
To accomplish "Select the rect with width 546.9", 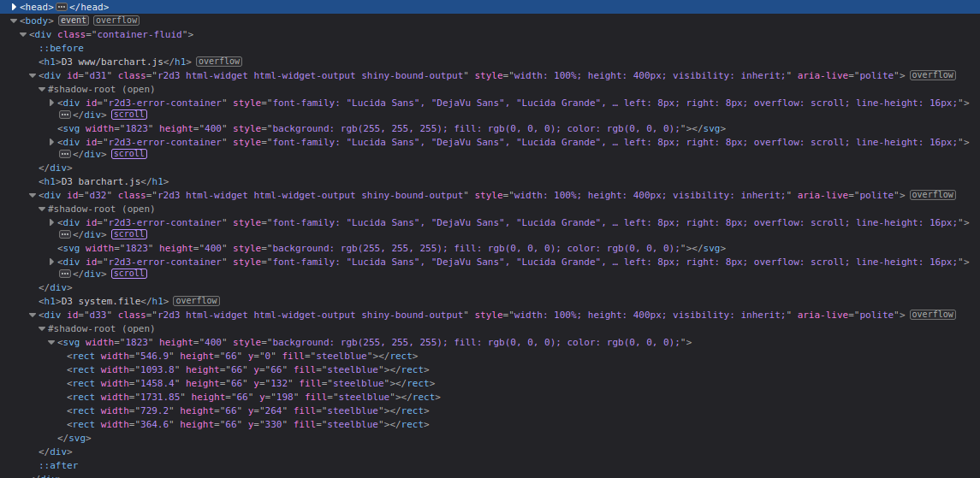I will [242, 357].
